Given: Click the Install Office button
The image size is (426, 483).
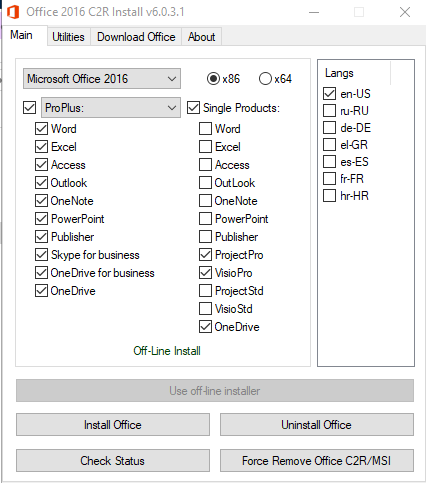Looking at the screenshot, I should click(113, 425).
